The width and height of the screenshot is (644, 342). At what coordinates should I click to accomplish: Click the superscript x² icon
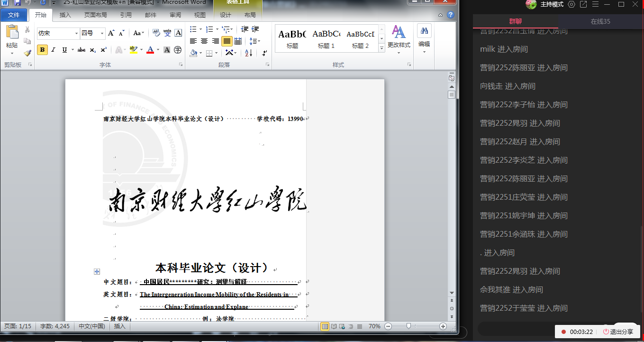(x=103, y=50)
